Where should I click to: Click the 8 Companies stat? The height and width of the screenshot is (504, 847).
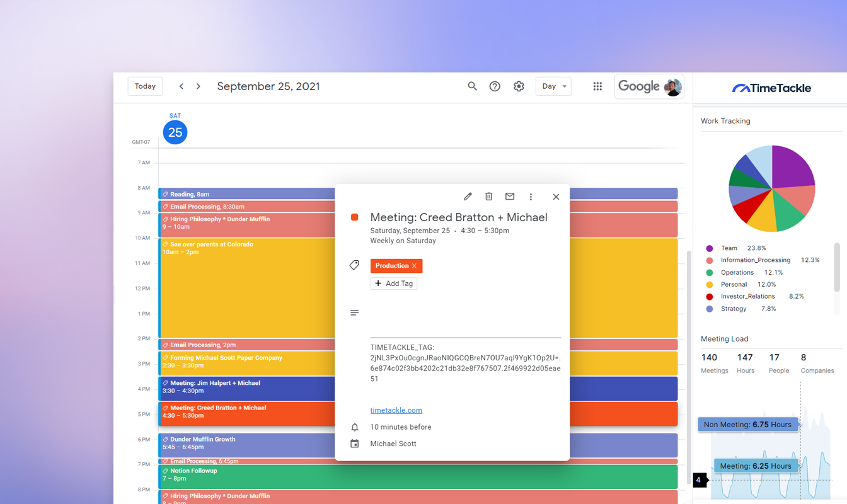point(817,364)
